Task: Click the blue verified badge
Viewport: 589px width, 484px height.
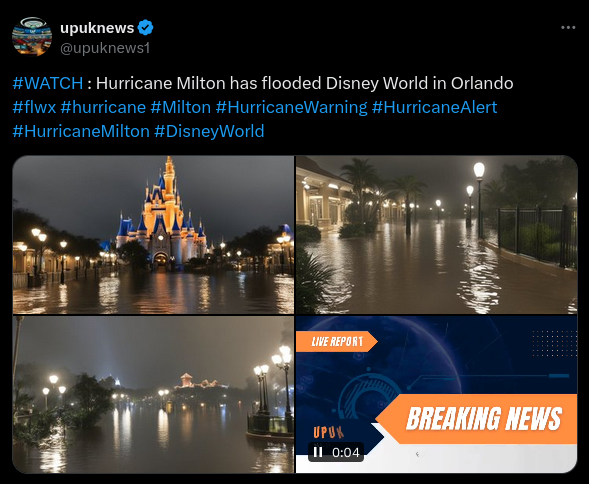Action: (x=145, y=28)
